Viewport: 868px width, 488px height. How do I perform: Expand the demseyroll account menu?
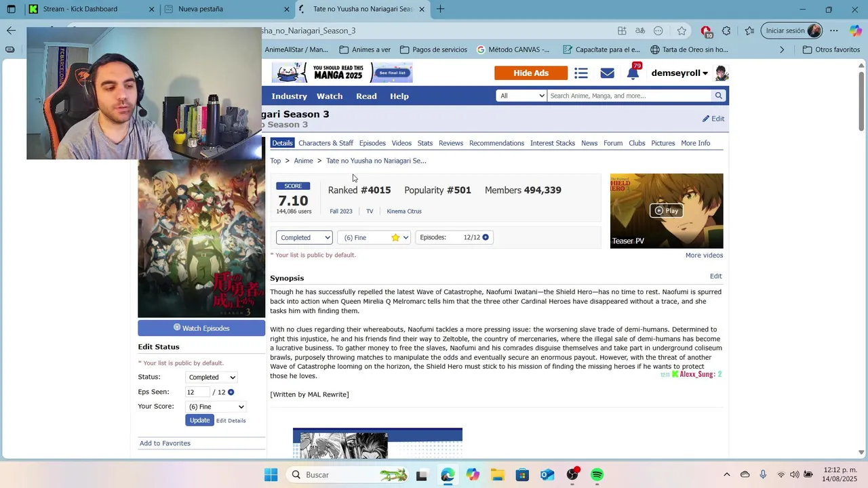coord(679,73)
